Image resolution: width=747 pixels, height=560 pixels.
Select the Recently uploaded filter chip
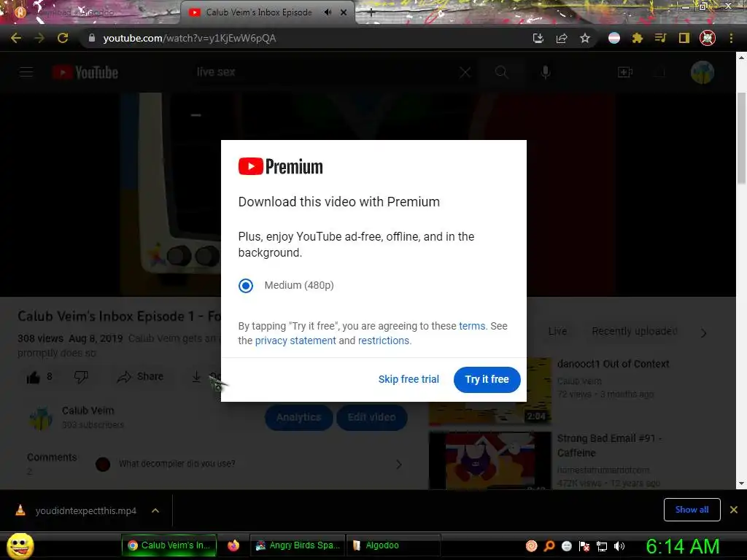click(x=635, y=332)
